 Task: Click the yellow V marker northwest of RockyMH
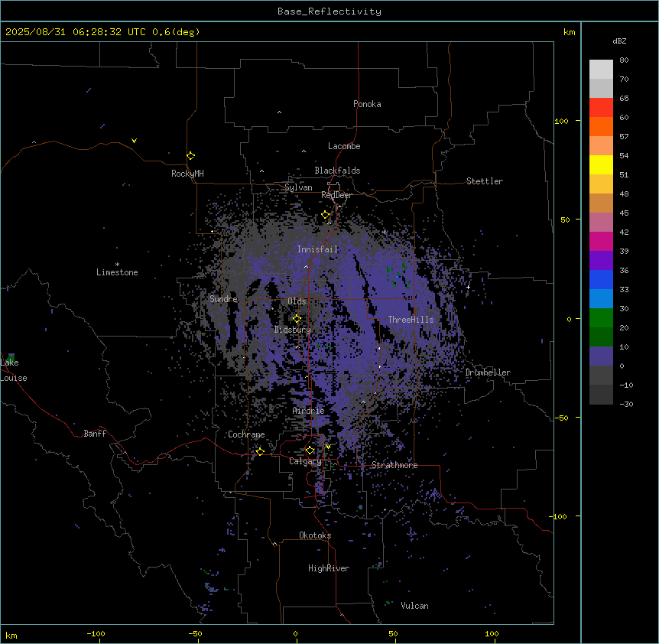click(134, 141)
